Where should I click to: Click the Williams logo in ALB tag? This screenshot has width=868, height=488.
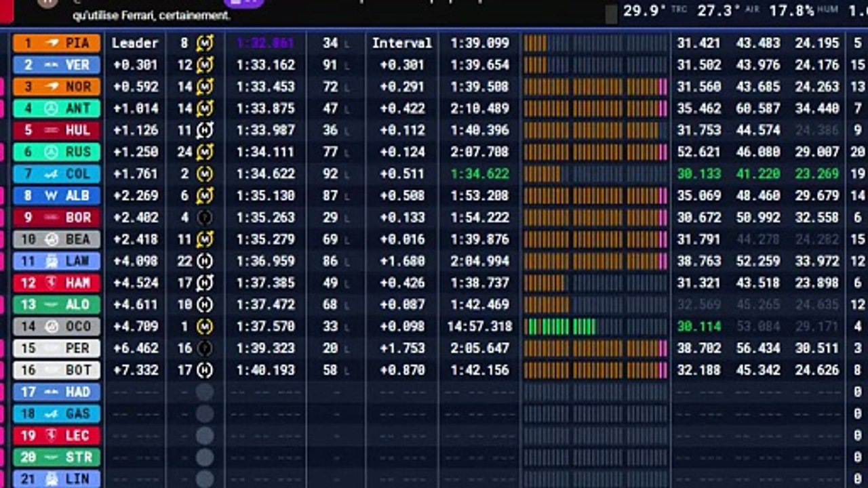[51, 196]
